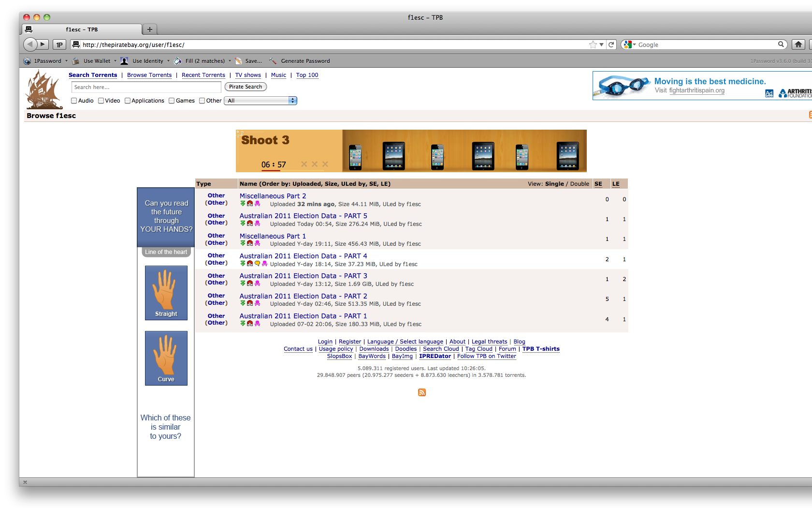This screenshot has height=508, width=812.
Task: Sort torrent list by SE column
Action: tap(598, 184)
